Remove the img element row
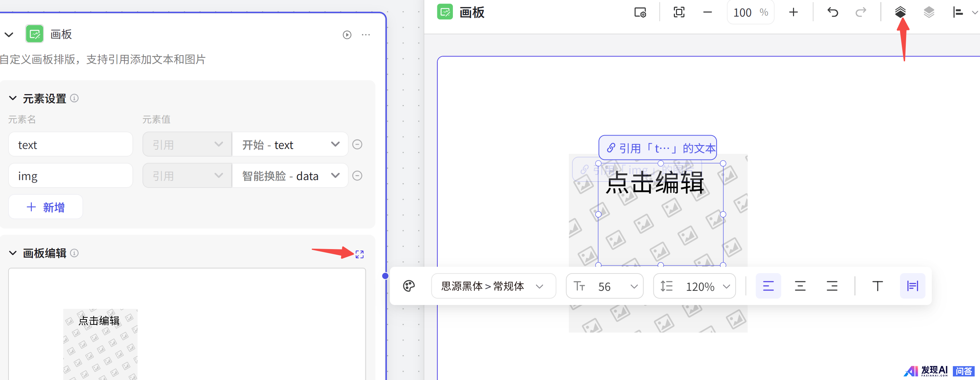 357,175
